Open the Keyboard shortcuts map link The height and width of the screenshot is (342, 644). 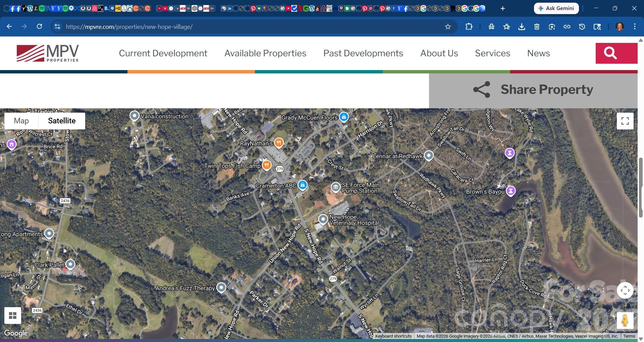[393, 336]
